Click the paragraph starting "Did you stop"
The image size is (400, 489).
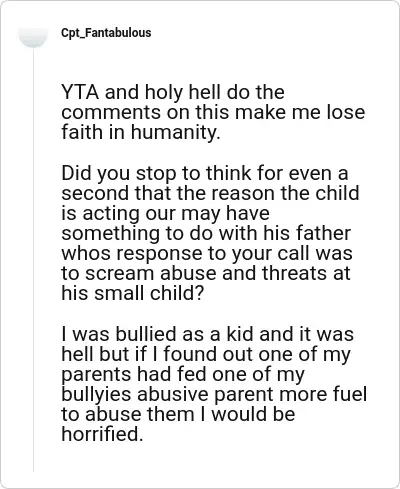coord(210,233)
